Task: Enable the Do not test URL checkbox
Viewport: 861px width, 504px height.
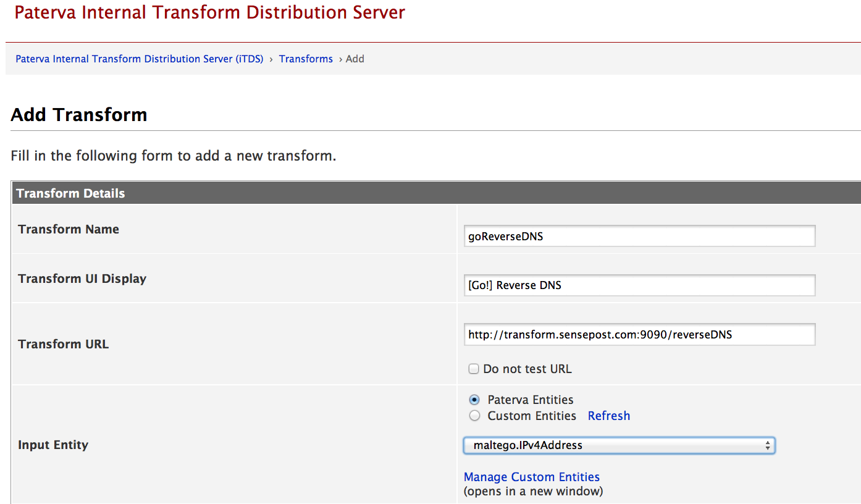Action: click(x=474, y=369)
